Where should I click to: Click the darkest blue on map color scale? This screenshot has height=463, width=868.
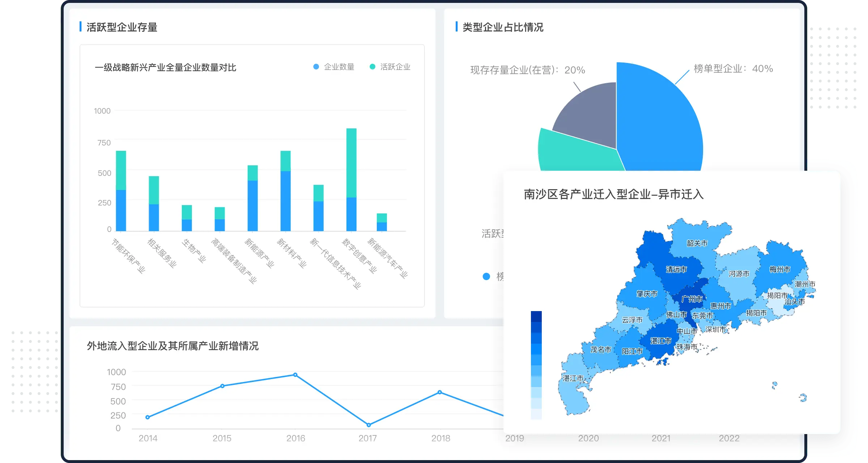536,316
